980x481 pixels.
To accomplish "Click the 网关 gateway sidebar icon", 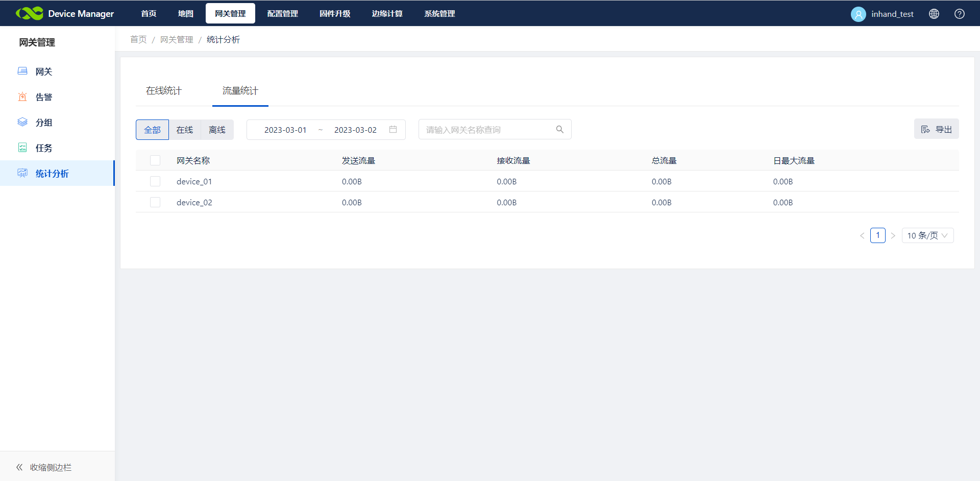I will [x=22, y=71].
